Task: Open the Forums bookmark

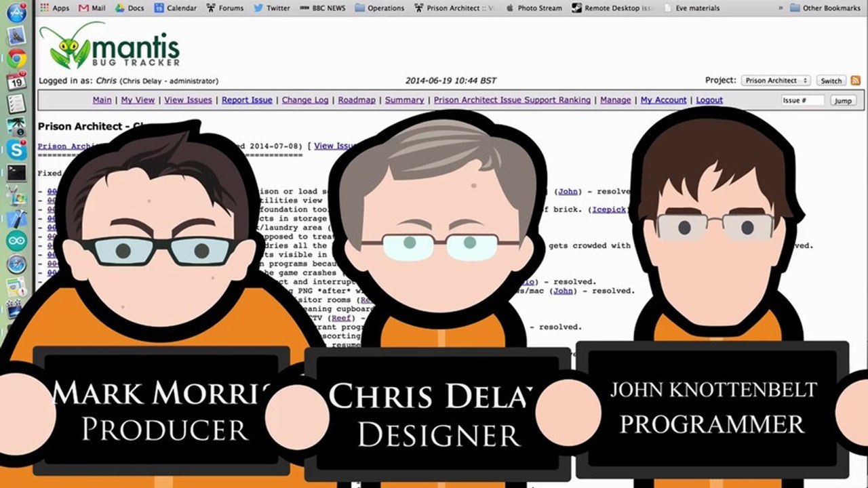Action: 224,8
